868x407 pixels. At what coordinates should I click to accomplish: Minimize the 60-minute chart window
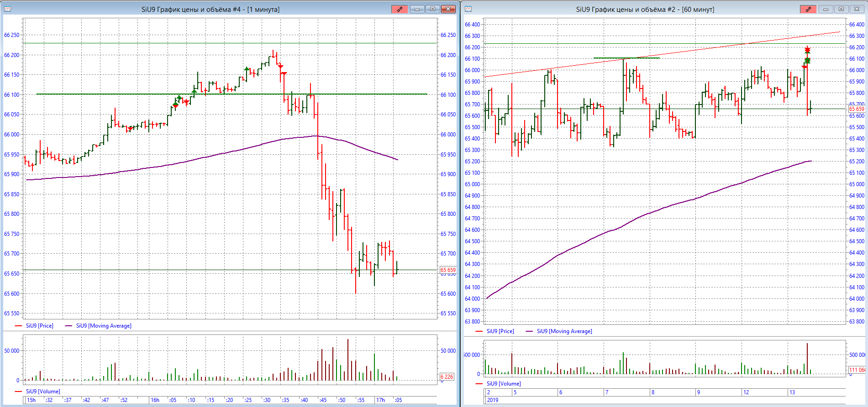(x=826, y=9)
